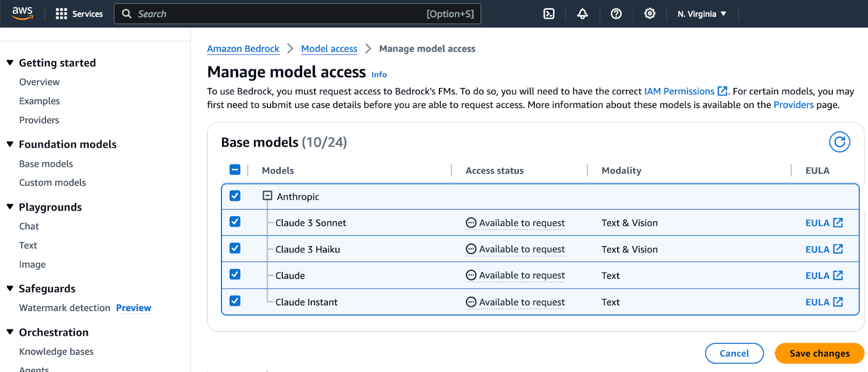Open the Services grid menu
868x372 pixels.
(79, 14)
